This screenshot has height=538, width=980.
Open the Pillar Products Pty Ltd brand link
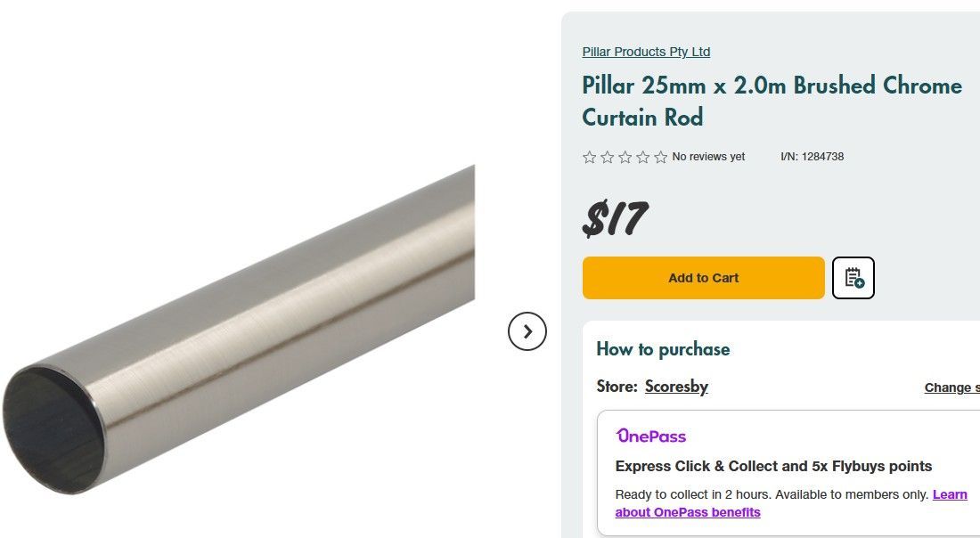[x=646, y=52]
